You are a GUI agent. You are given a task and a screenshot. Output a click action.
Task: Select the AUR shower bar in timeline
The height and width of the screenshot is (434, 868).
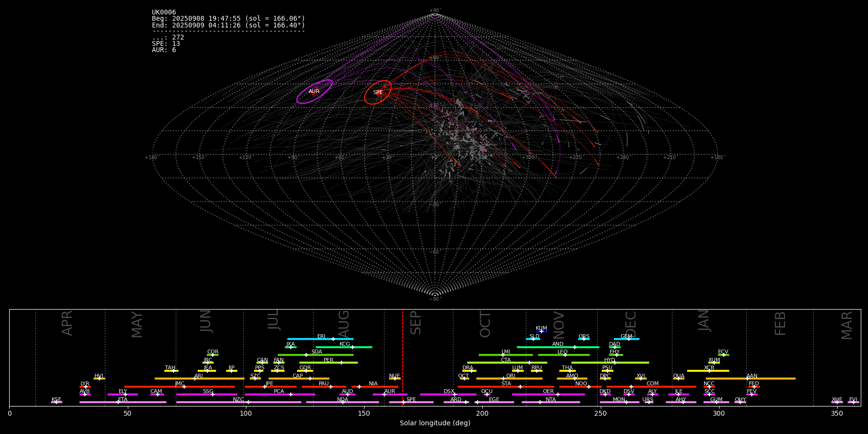coord(390,394)
